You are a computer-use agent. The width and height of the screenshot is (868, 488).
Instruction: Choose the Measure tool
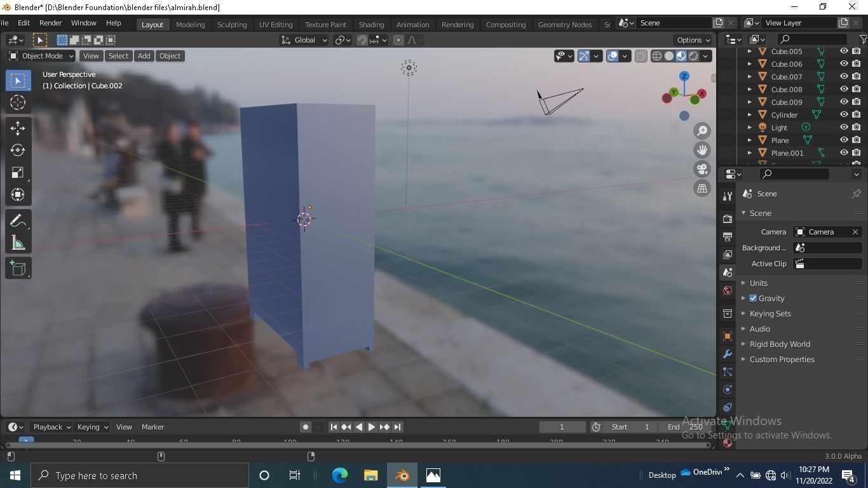tap(18, 243)
